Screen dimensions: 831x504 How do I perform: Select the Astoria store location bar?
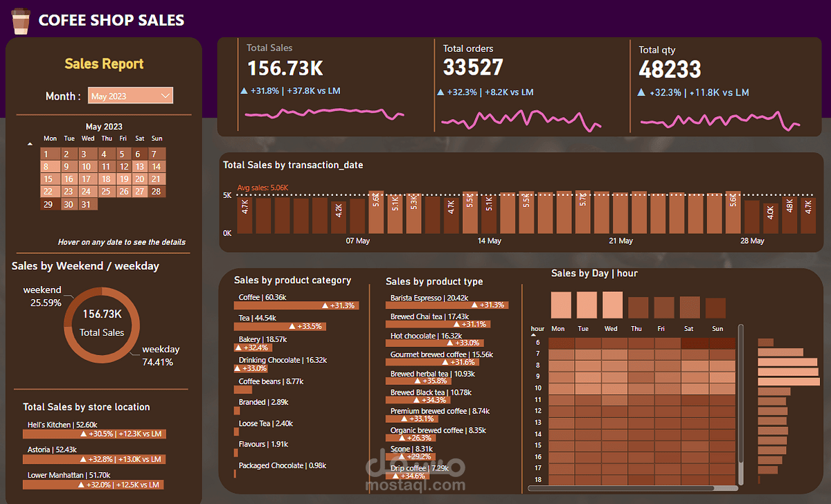click(94, 459)
